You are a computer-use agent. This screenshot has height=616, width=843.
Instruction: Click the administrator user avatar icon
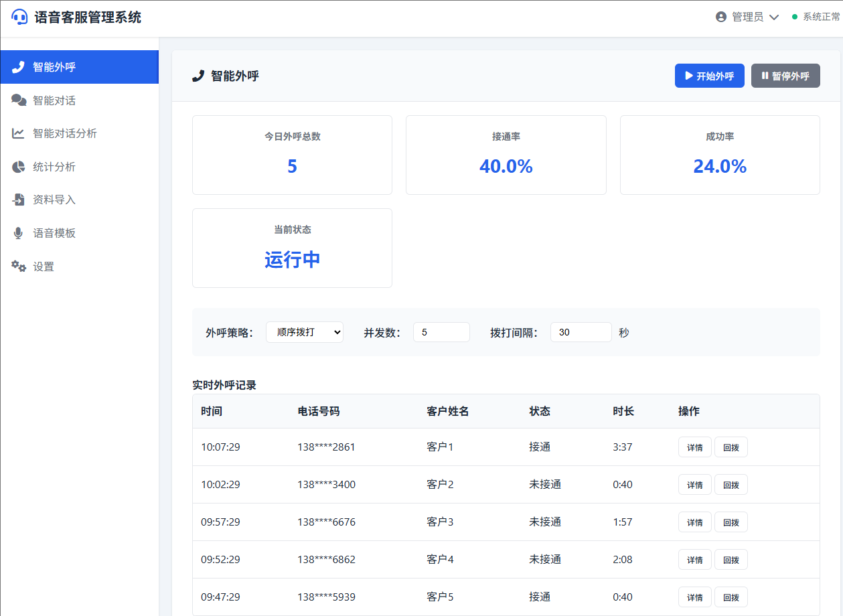click(721, 17)
